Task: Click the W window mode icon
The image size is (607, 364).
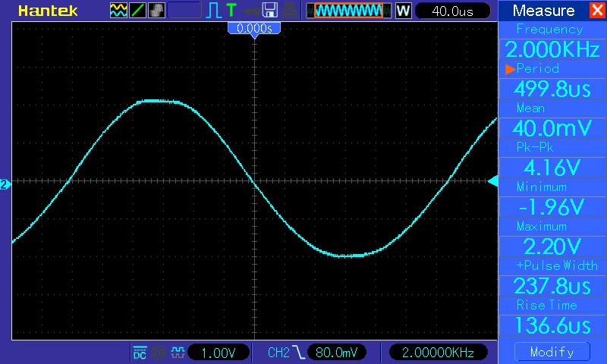Action: tap(403, 11)
